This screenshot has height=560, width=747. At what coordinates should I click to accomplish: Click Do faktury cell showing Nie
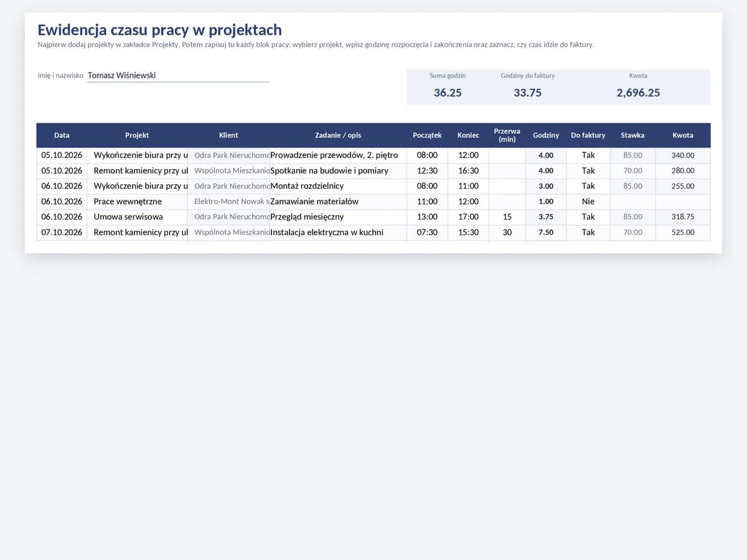click(588, 202)
